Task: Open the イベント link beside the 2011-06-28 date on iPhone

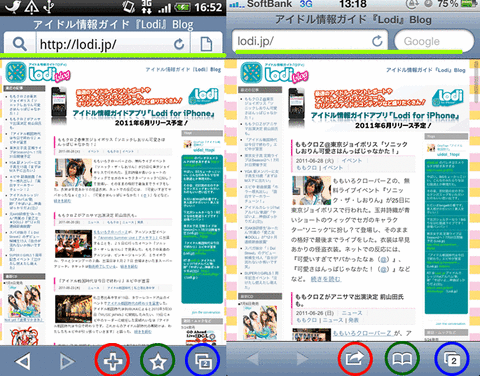Action: click(352, 160)
